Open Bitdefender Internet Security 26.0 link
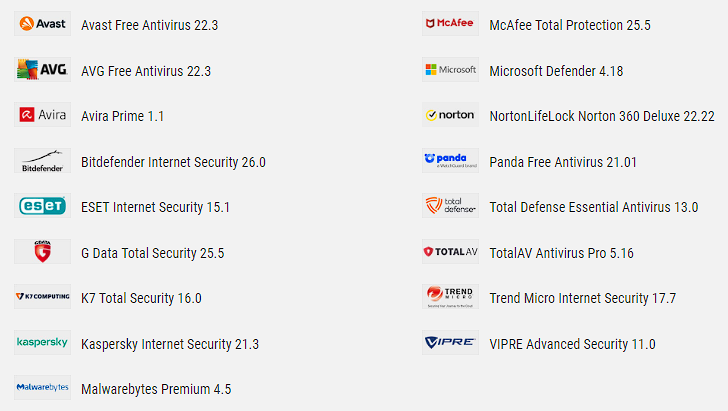The width and height of the screenshot is (728, 411). (173, 162)
